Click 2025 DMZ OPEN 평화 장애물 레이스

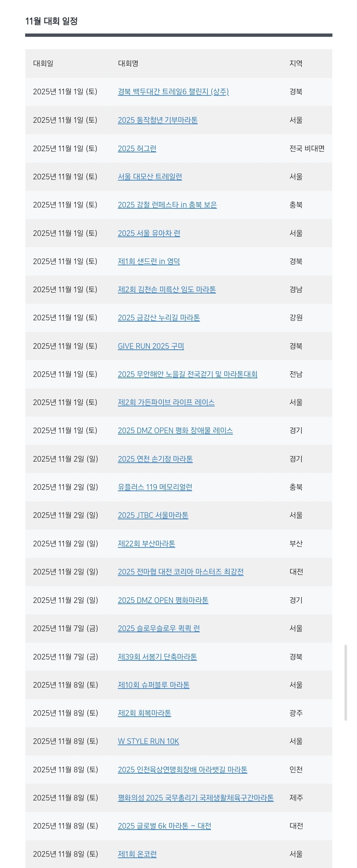[175, 431]
